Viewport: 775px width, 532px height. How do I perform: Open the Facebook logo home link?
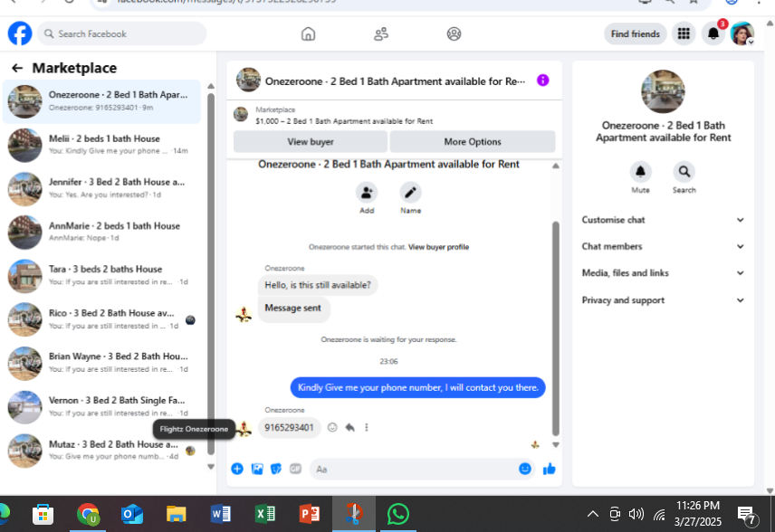tap(20, 33)
